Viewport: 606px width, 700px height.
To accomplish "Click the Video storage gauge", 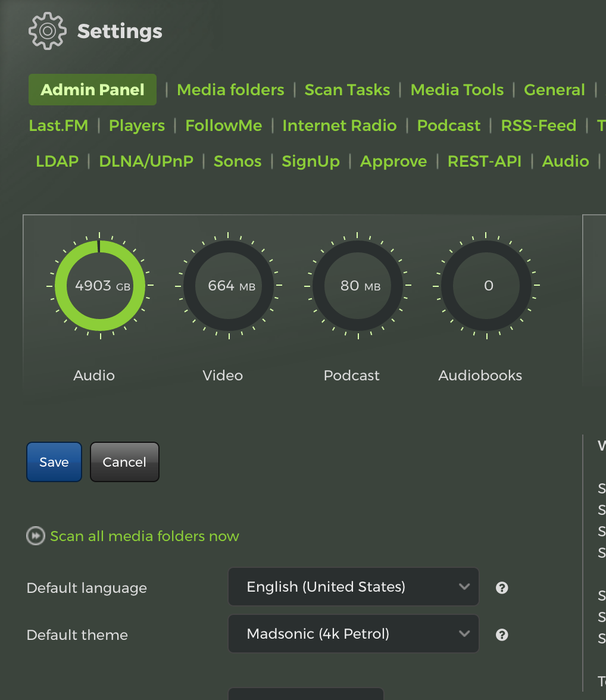I will pyautogui.click(x=229, y=286).
